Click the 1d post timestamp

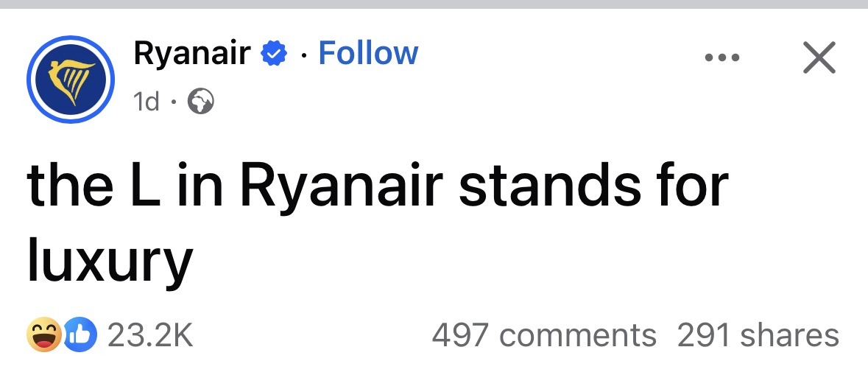[x=147, y=102]
